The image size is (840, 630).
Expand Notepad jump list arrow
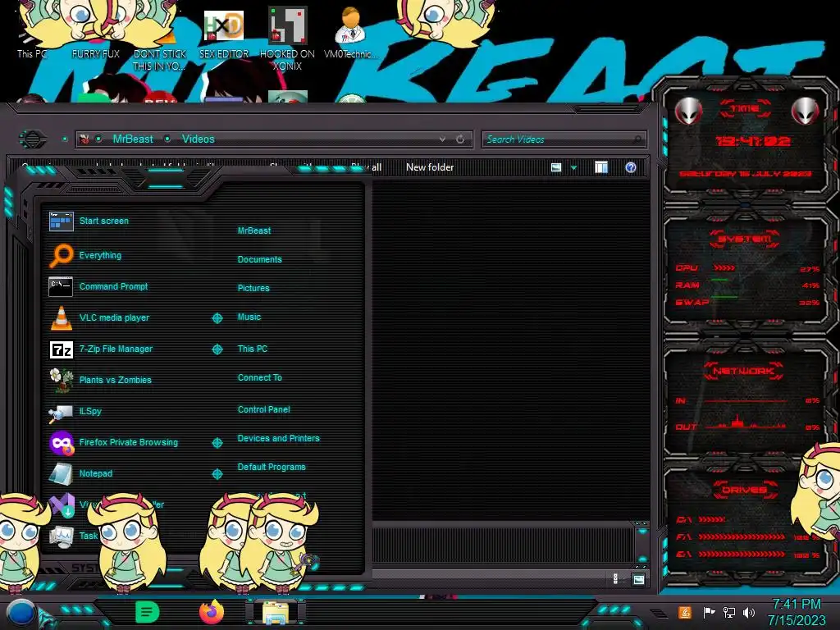[x=217, y=474]
